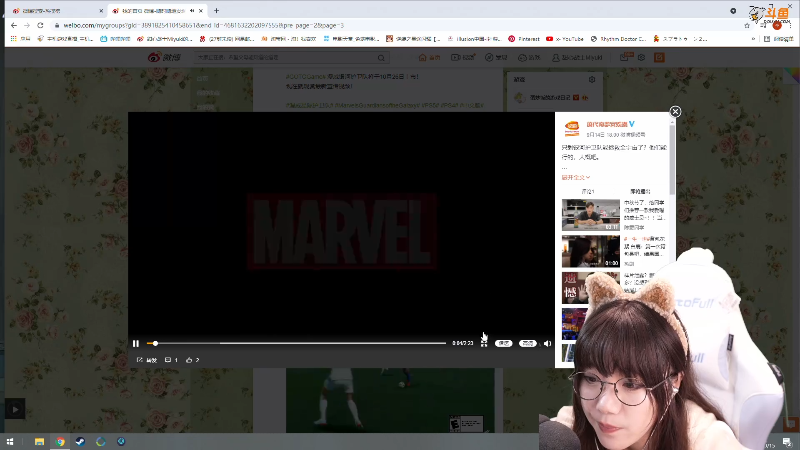The width and height of the screenshot is (800, 450).
Task: Open the Games widget settings gear
Action: [592, 80]
